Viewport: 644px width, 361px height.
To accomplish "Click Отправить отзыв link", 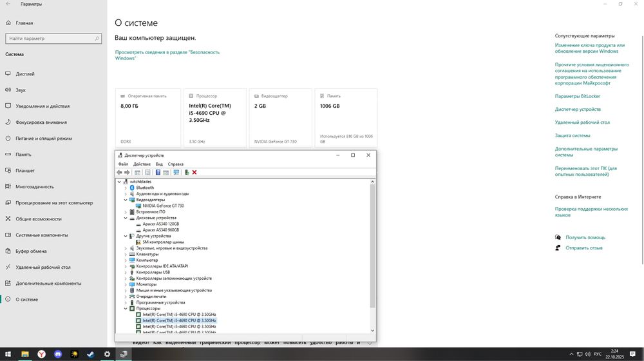I will (583, 248).
